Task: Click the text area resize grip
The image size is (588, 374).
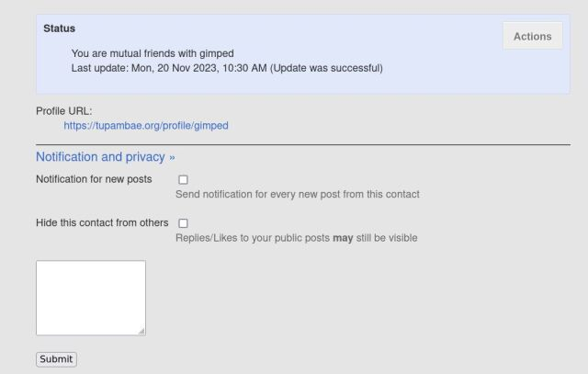Action: click(x=141, y=331)
